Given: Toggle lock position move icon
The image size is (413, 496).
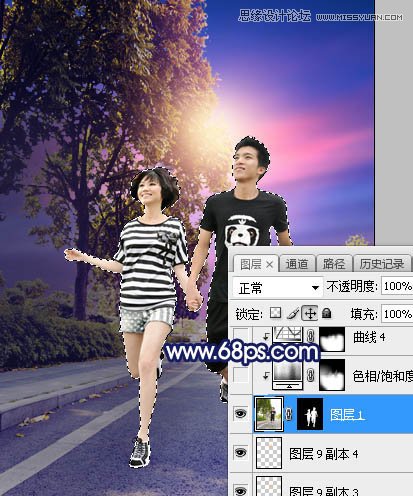Looking at the screenshot, I should coord(310,313).
